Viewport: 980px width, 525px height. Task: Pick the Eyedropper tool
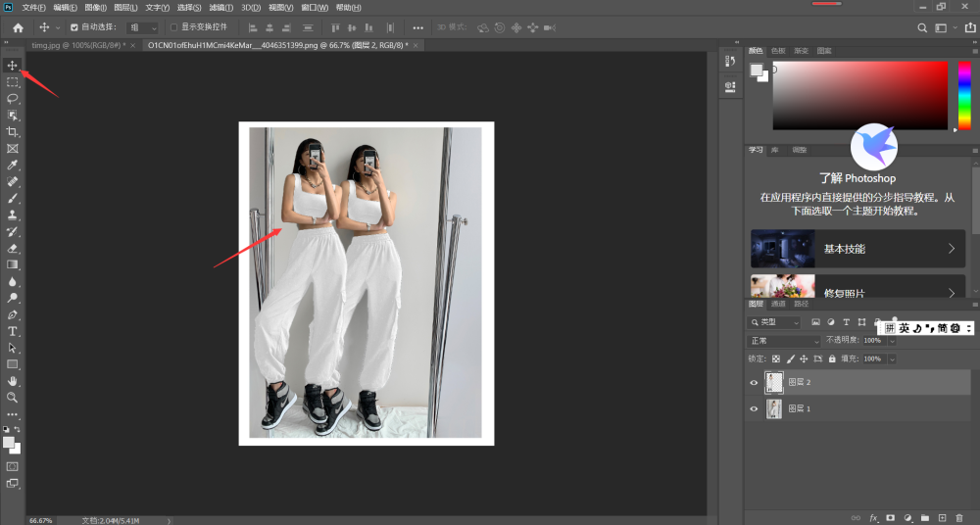(x=12, y=165)
